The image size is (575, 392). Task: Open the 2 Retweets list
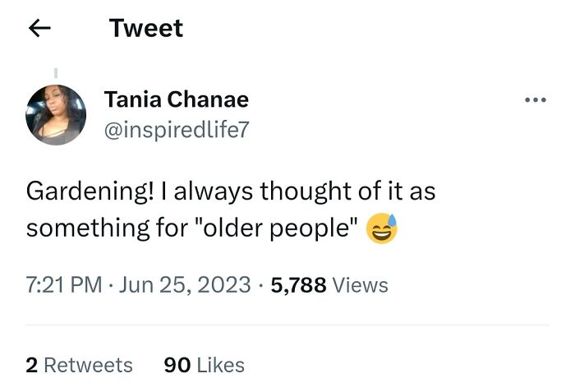[79, 364]
